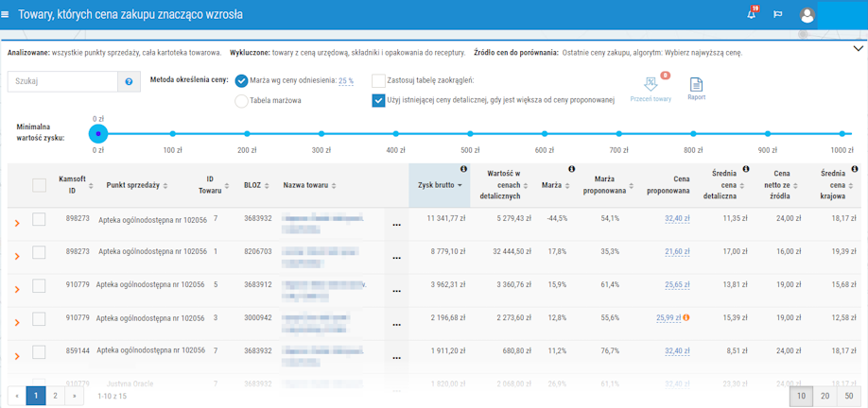Show 20 rows per page

825,396
